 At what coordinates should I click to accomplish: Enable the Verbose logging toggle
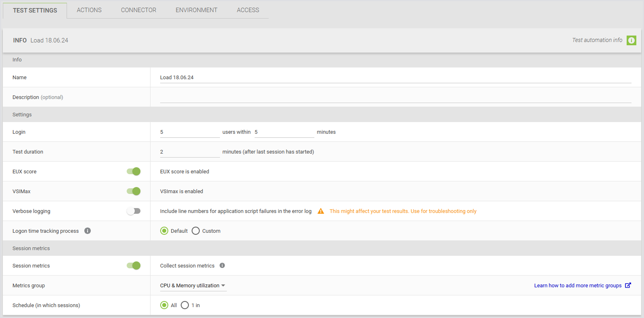tap(134, 211)
